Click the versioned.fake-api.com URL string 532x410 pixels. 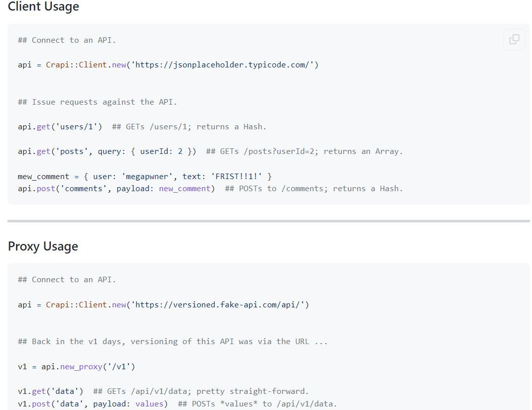[220, 305]
